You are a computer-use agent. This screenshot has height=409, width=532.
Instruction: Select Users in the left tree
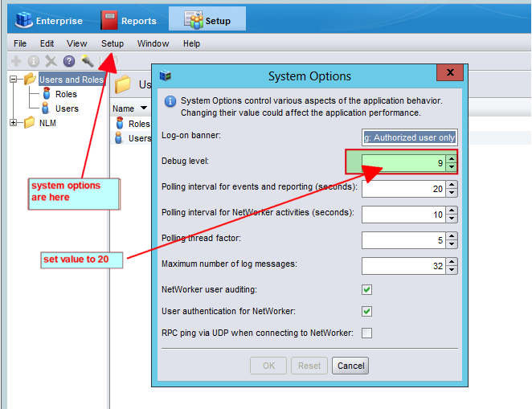[67, 108]
